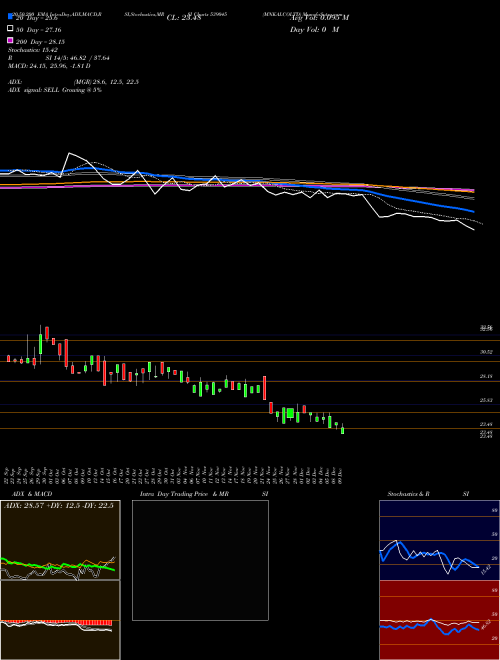Select the '200 Day - 28.15' legend text
This screenshot has height=660, width=500.
click(40, 42)
